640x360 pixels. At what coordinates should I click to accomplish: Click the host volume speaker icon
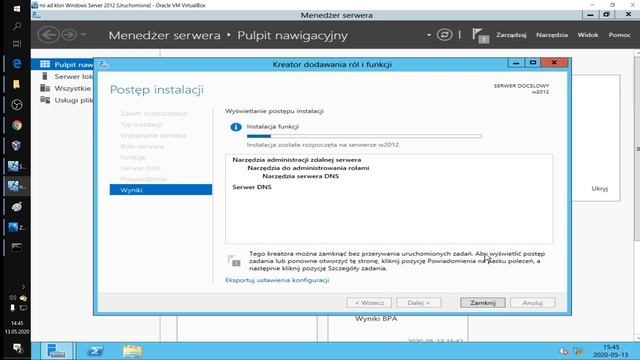pos(12,298)
